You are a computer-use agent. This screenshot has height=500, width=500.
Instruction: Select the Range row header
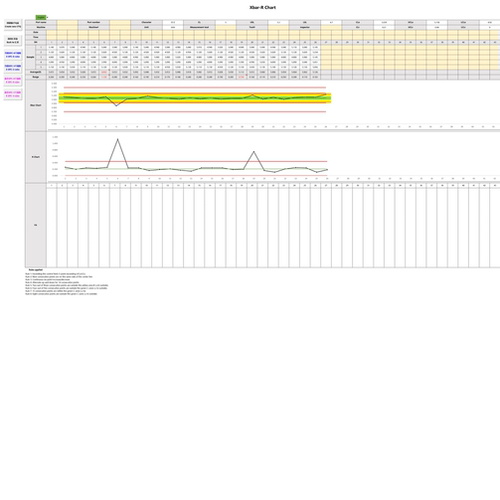click(x=36, y=77)
